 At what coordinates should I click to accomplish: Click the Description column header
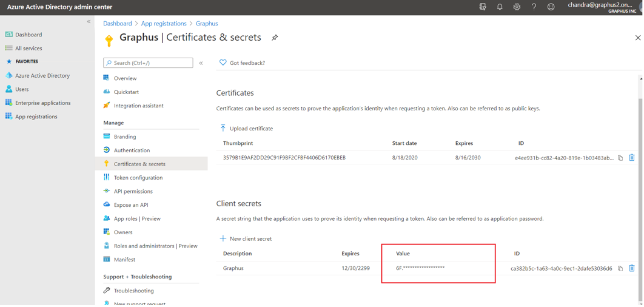coord(237,254)
